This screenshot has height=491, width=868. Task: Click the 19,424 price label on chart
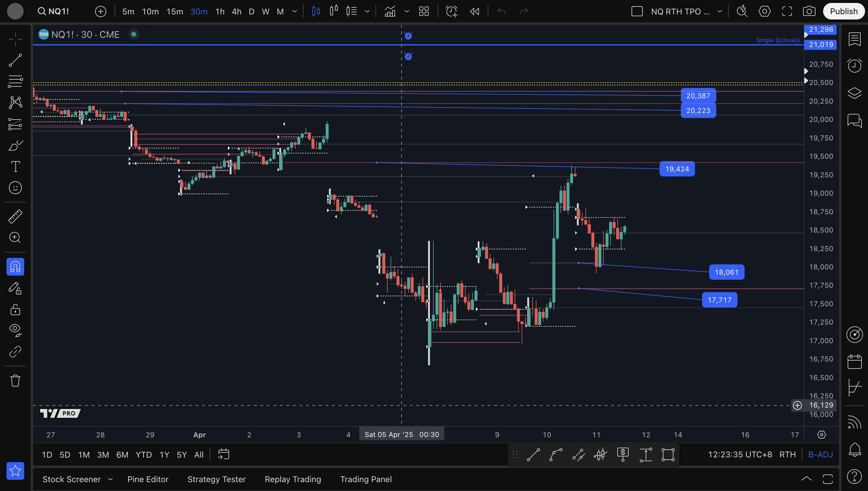click(677, 169)
